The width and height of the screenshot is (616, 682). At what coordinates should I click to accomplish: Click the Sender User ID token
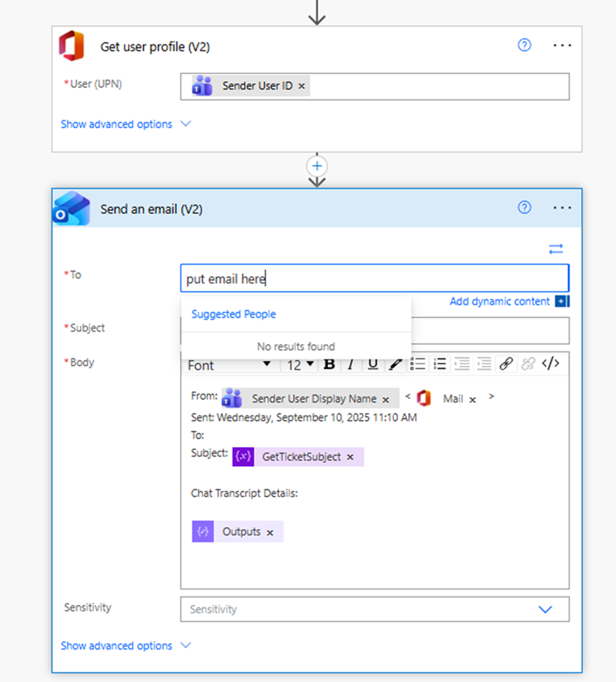point(251,85)
